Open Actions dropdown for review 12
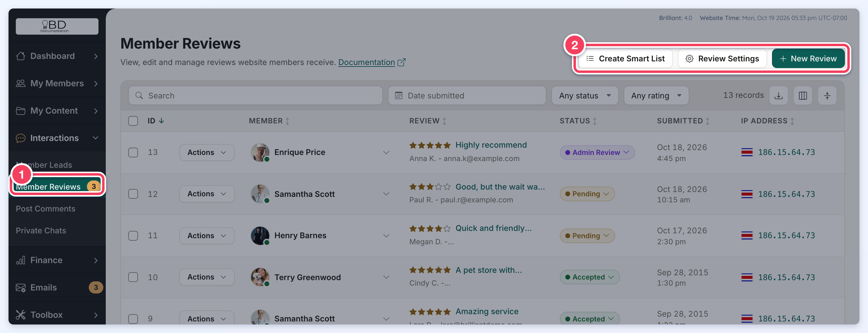 (x=207, y=194)
